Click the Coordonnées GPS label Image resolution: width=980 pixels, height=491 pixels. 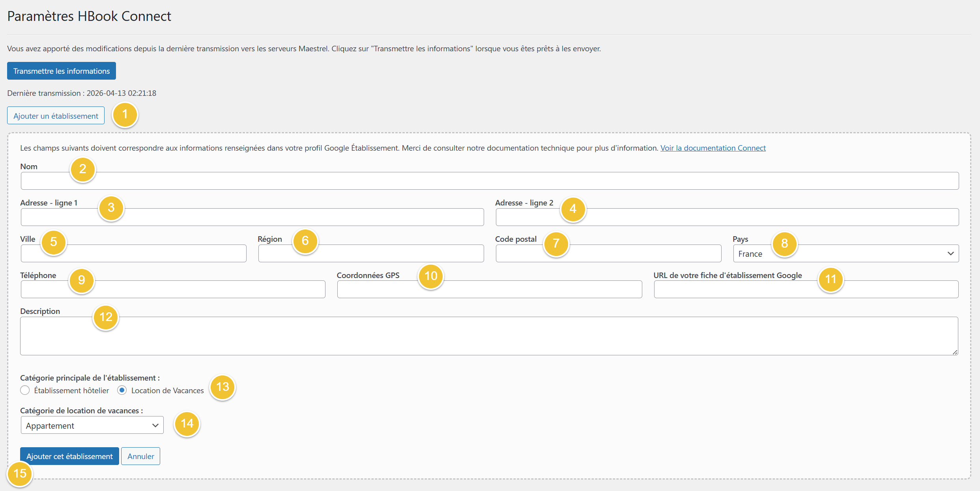(368, 275)
